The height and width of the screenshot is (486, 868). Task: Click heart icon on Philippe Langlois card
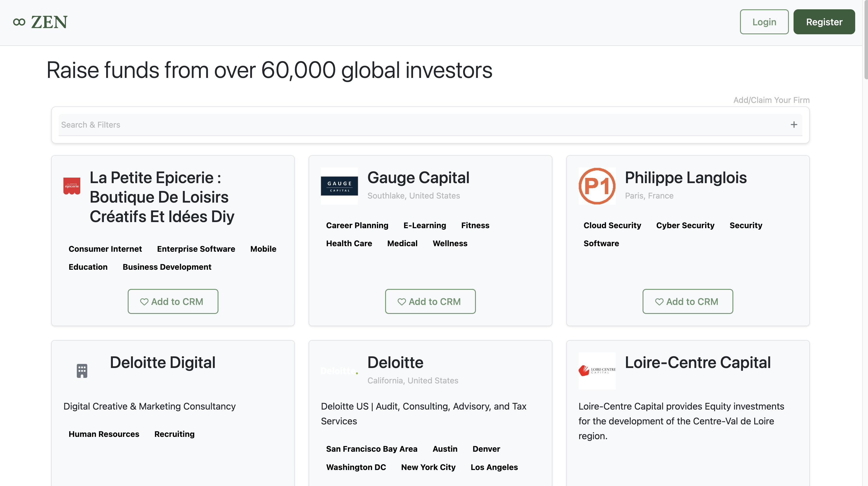click(x=659, y=302)
